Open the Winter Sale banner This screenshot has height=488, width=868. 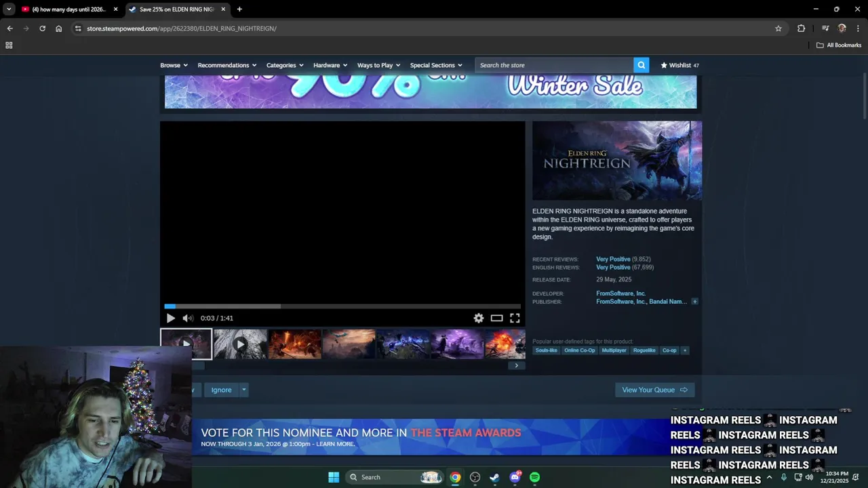point(431,91)
